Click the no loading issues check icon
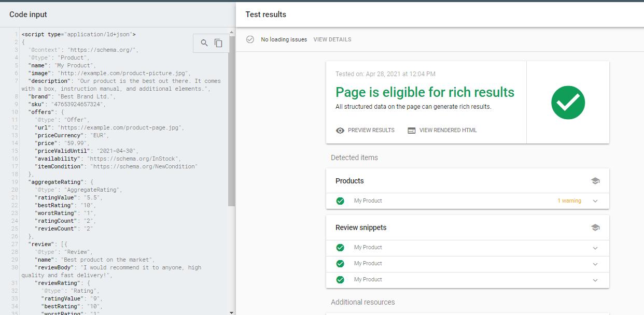Screen dimensions: 644x315 [250, 39]
